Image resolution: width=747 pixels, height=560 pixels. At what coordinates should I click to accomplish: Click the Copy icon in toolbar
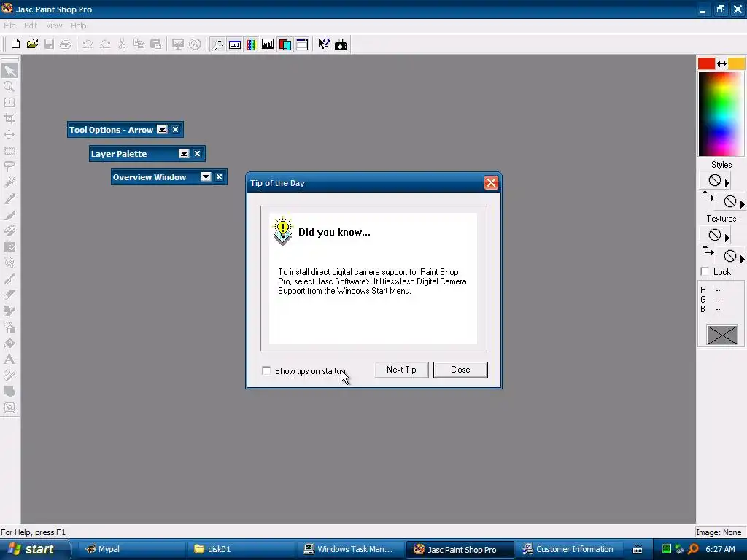pyautogui.click(x=139, y=44)
